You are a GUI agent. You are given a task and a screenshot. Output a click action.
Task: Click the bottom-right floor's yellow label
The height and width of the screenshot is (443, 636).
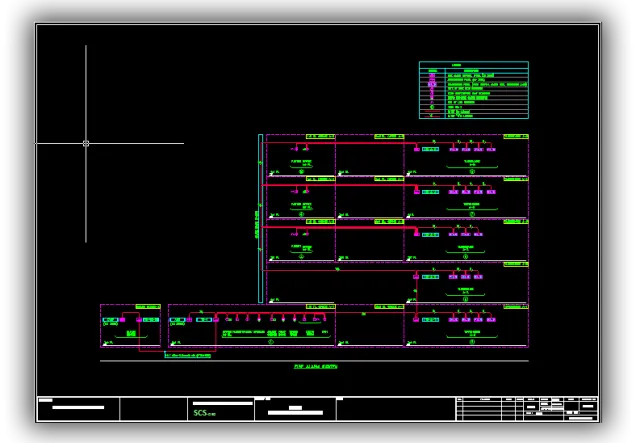coord(515,307)
